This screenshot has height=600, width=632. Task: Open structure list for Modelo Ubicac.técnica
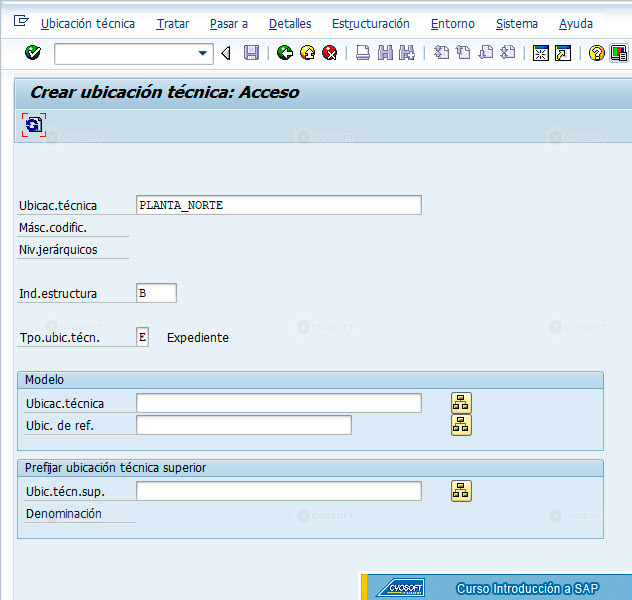[x=461, y=403]
